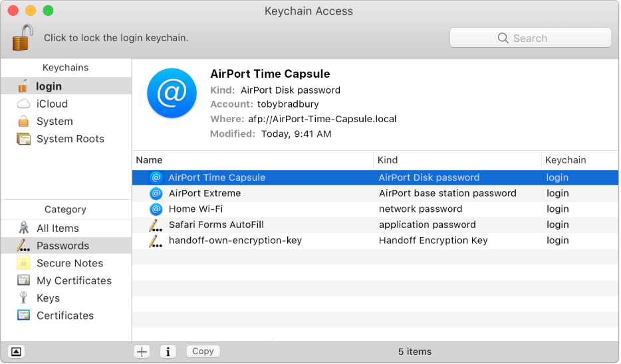Click the add new item plus button

click(x=142, y=351)
